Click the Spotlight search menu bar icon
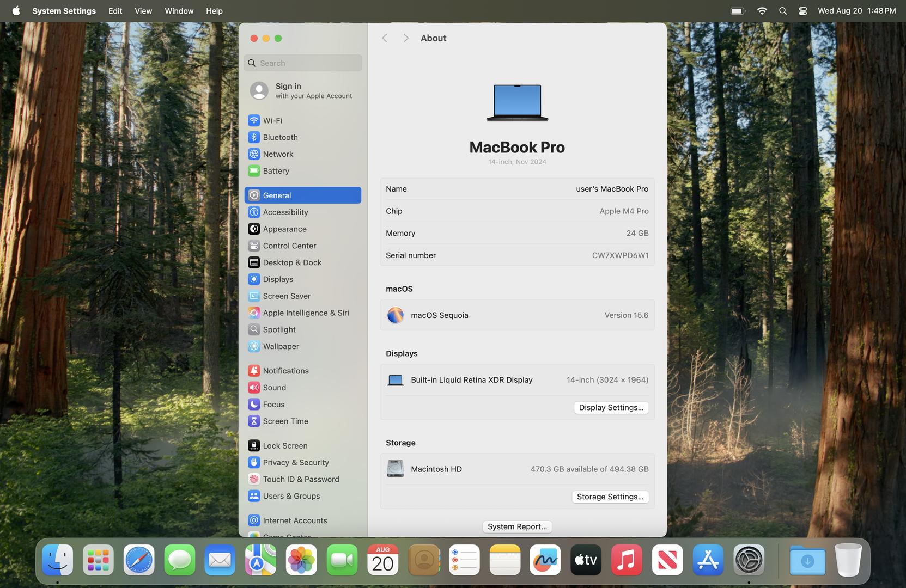This screenshot has width=906, height=588. (x=783, y=11)
